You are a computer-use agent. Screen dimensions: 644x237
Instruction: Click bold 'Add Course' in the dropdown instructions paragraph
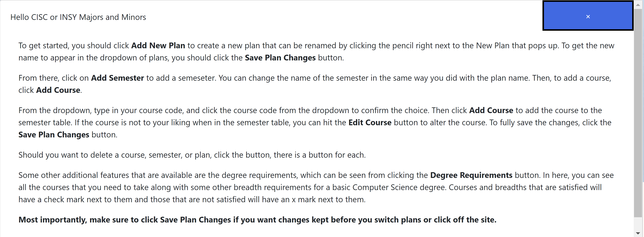coord(491,110)
